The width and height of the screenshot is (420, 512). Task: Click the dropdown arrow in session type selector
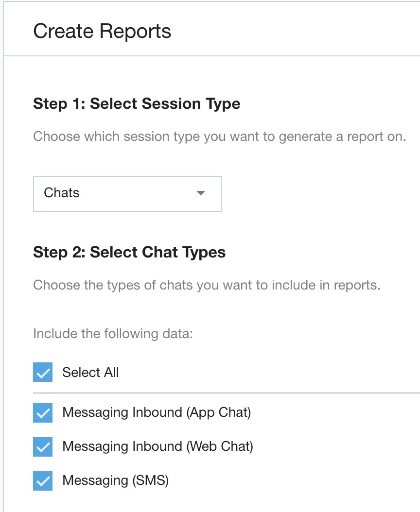tap(200, 193)
